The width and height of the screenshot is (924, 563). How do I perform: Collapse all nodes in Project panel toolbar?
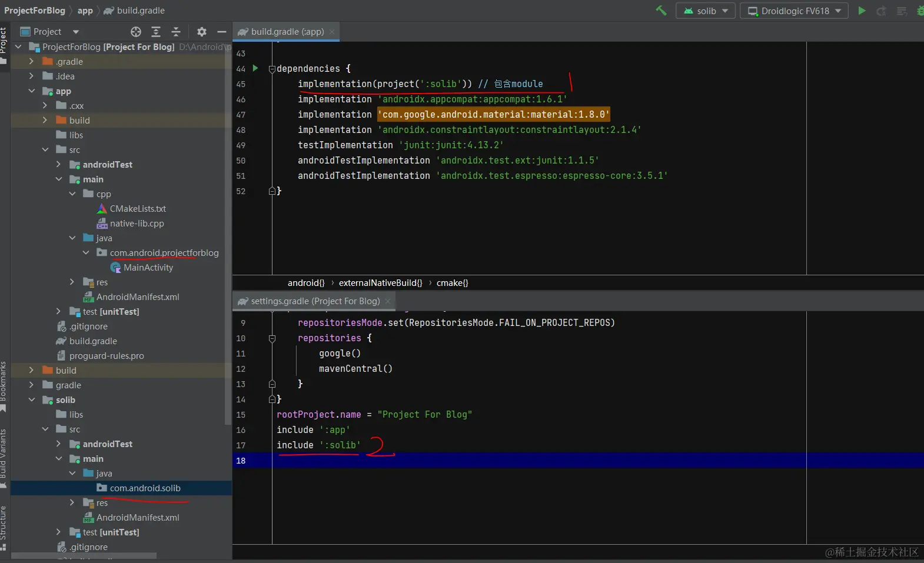tap(176, 32)
